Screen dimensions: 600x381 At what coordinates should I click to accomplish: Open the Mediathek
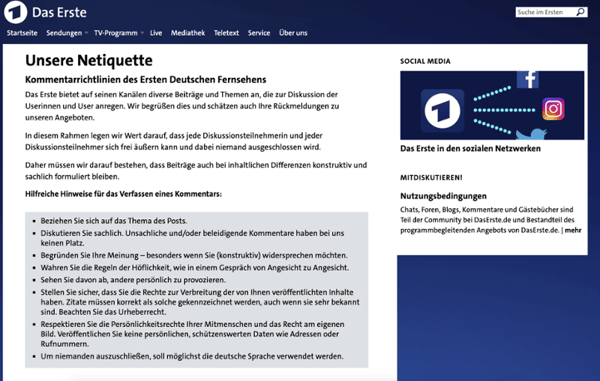coord(188,33)
